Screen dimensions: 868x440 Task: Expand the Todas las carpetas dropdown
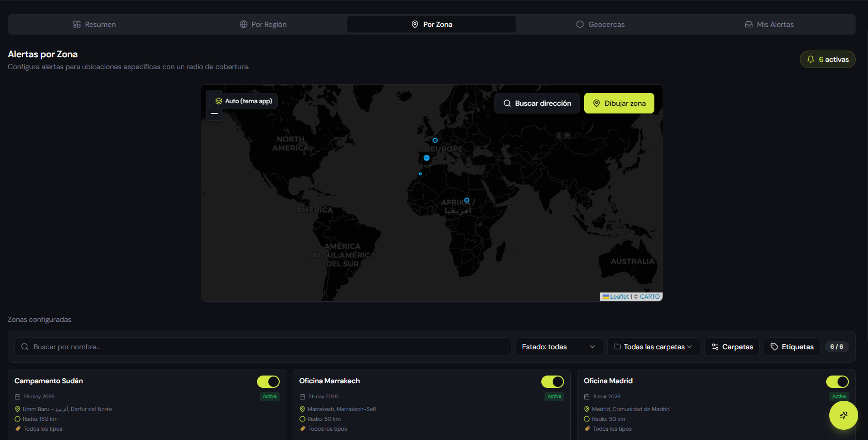pyautogui.click(x=653, y=347)
